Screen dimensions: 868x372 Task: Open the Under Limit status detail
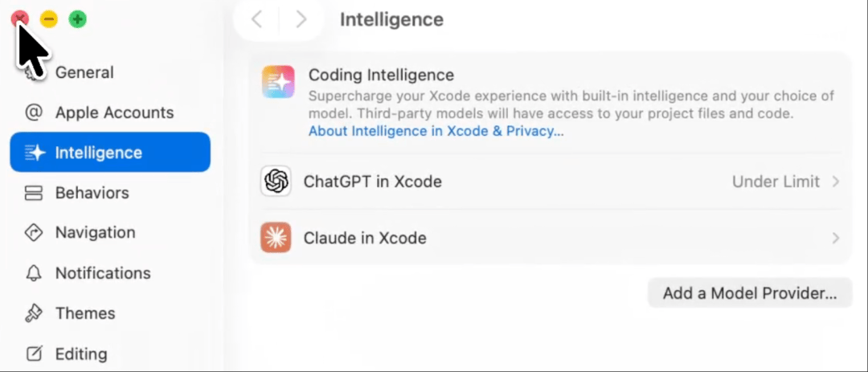click(x=776, y=182)
